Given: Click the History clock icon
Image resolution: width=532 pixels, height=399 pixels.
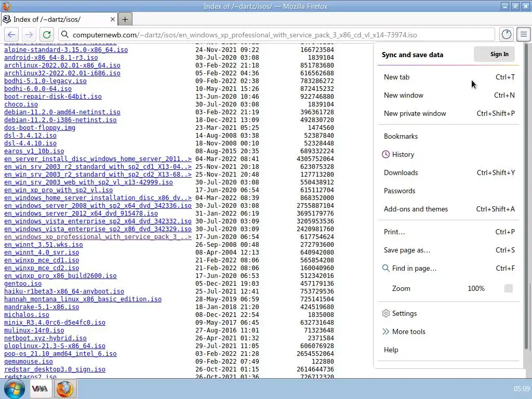Looking at the screenshot, I should pos(386,154).
